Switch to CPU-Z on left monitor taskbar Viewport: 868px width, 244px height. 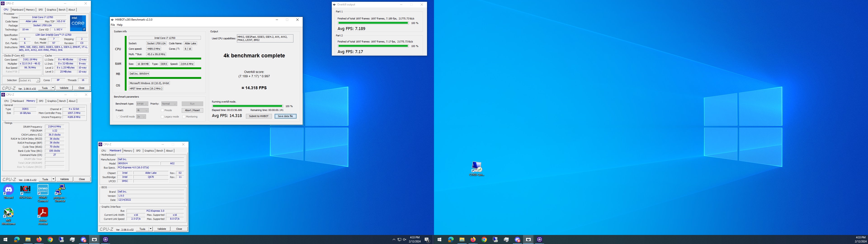[106, 240]
